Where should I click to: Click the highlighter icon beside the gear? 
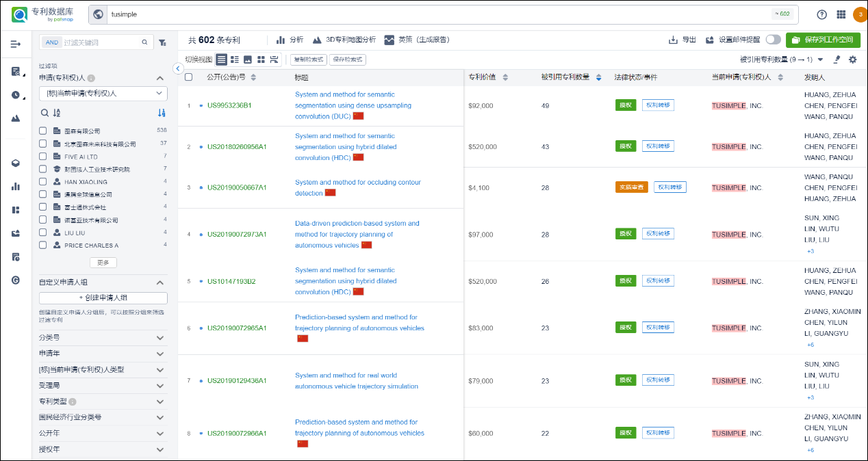coord(837,60)
